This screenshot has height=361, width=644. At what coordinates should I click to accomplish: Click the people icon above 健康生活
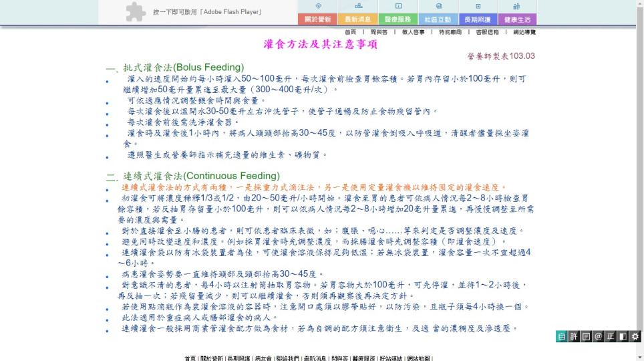point(516,5)
